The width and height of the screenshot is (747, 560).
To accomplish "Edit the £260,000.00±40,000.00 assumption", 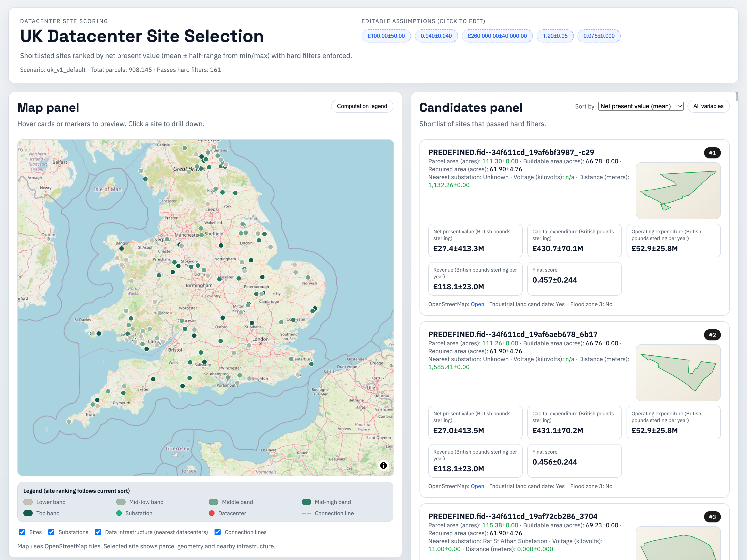I will pyautogui.click(x=497, y=36).
